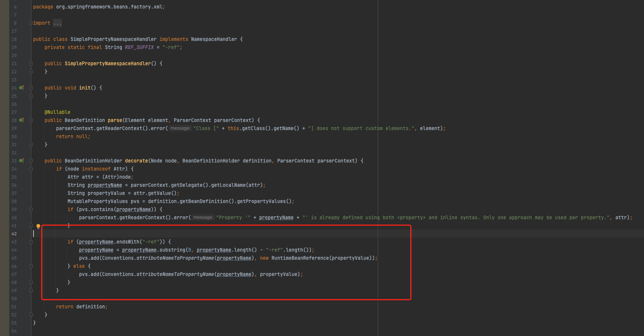
Task: Click the package name org.springframework.beans.factory.xml
Action: (x=109, y=7)
